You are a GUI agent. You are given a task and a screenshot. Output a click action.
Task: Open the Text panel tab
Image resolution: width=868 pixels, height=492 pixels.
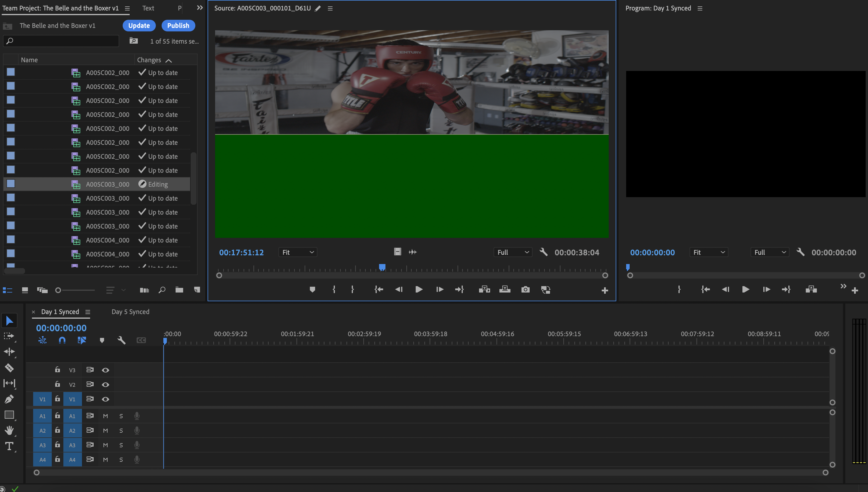coord(148,8)
